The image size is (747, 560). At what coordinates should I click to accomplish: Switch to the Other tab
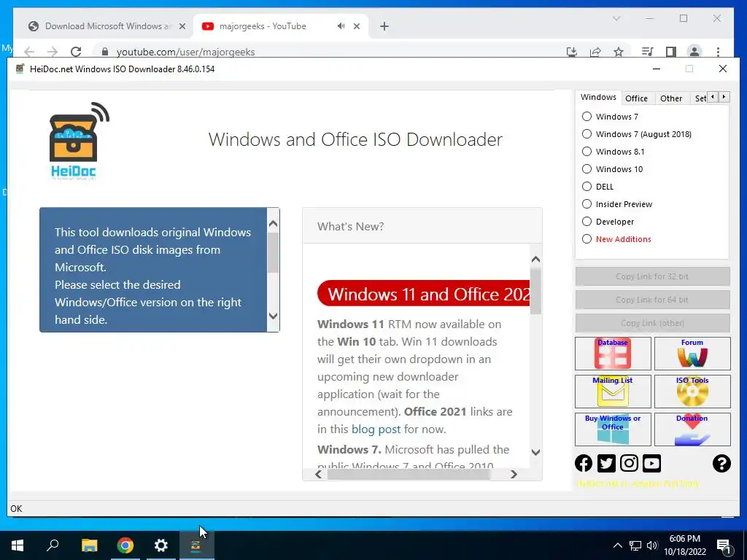coord(671,98)
